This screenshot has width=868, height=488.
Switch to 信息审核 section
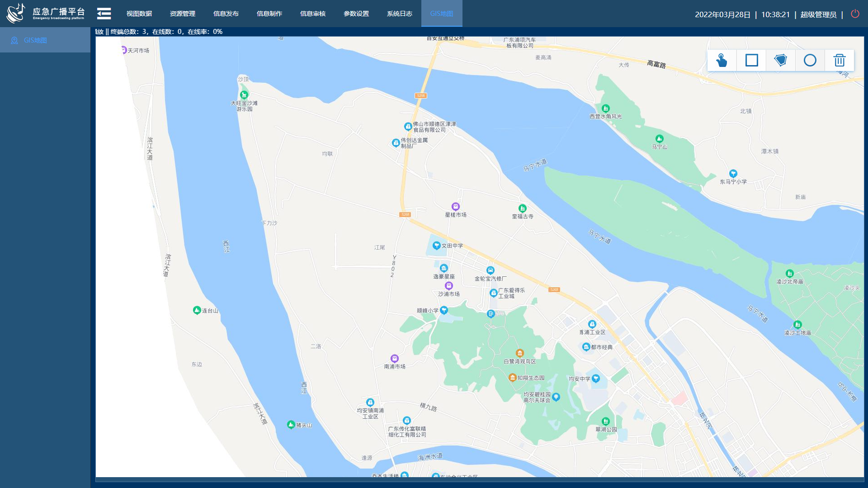pos(312,14)
